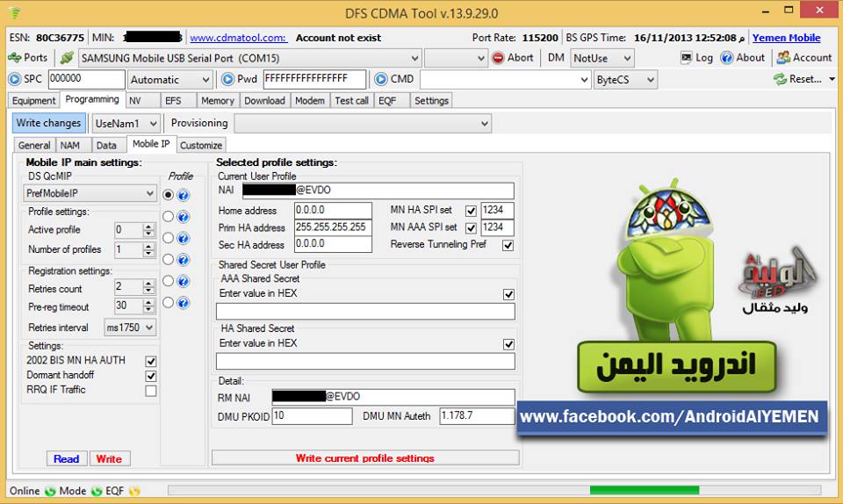Open the UseNam1 dropdown

coord(126,124)
